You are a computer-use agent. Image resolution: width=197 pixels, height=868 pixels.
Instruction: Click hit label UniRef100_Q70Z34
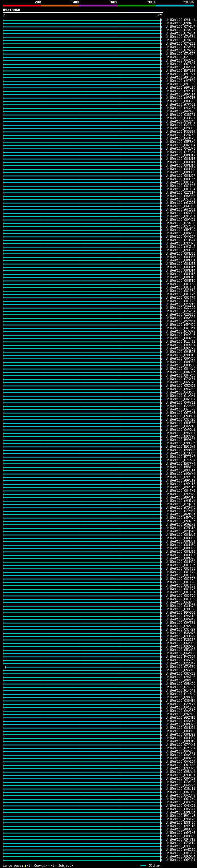pos(180,37)
